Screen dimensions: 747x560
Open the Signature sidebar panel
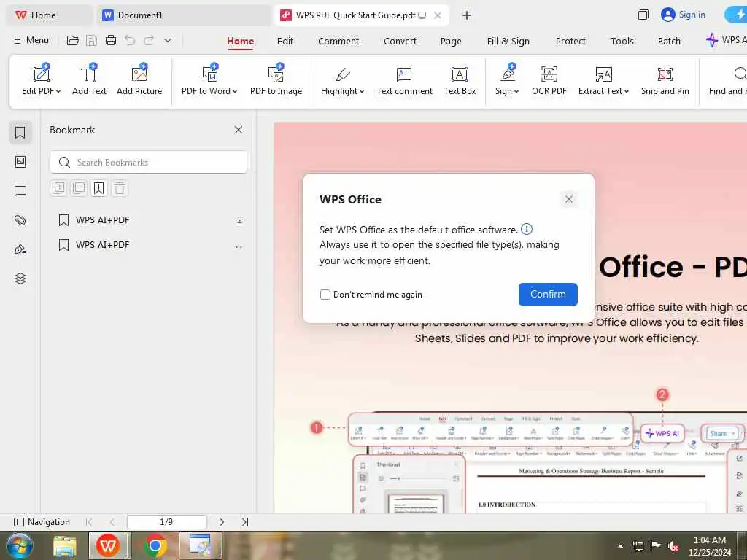pos(20,249)
